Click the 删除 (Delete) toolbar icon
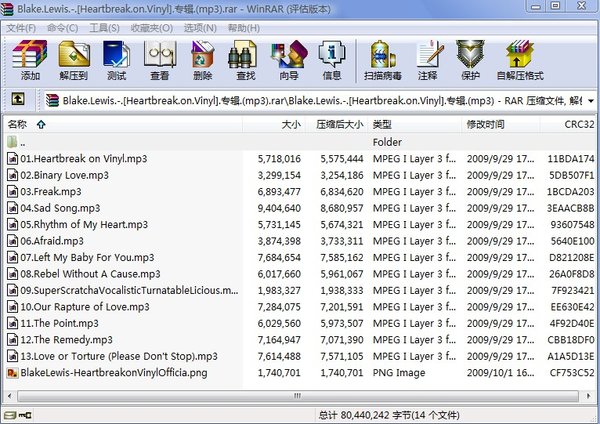600x424 pixels. (202, 54)
